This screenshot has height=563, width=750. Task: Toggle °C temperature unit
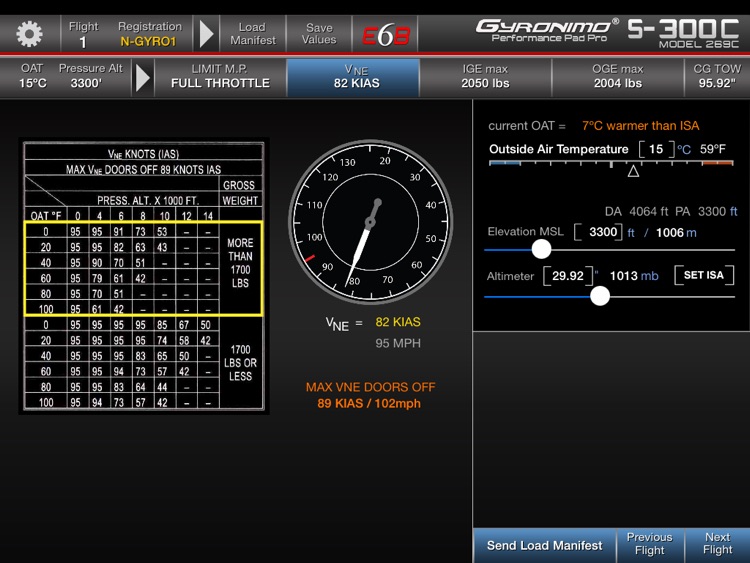click(684, 150)
